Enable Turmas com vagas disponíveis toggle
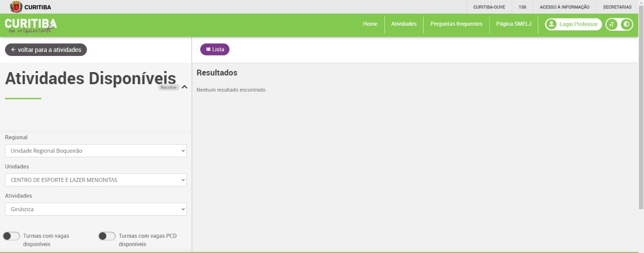The width and height of the screenshot is (644, 253). tap(12, 236)
